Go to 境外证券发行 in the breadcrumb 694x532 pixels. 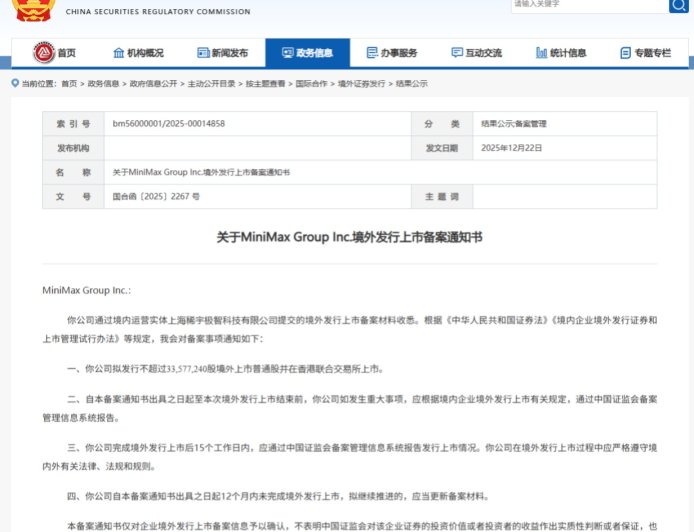pos(361,84)
